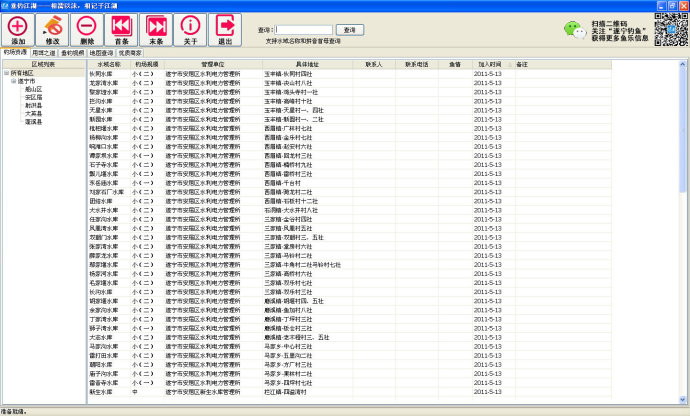Image resolution: width=690 pixels, height=416 pixels.
Task: Open the 垂钓视频 tab
Action: [73, 53]
